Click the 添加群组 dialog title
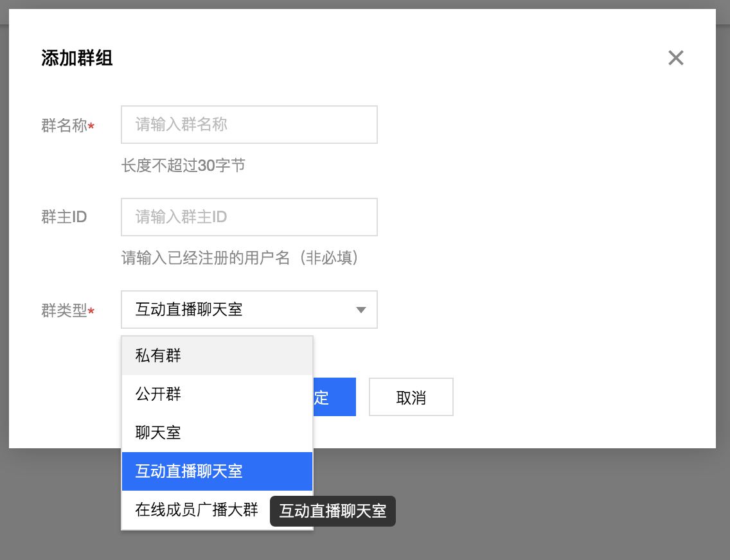The width and height of the screenshot is (730, 560). pyautogui.click(x=76, y=58)
